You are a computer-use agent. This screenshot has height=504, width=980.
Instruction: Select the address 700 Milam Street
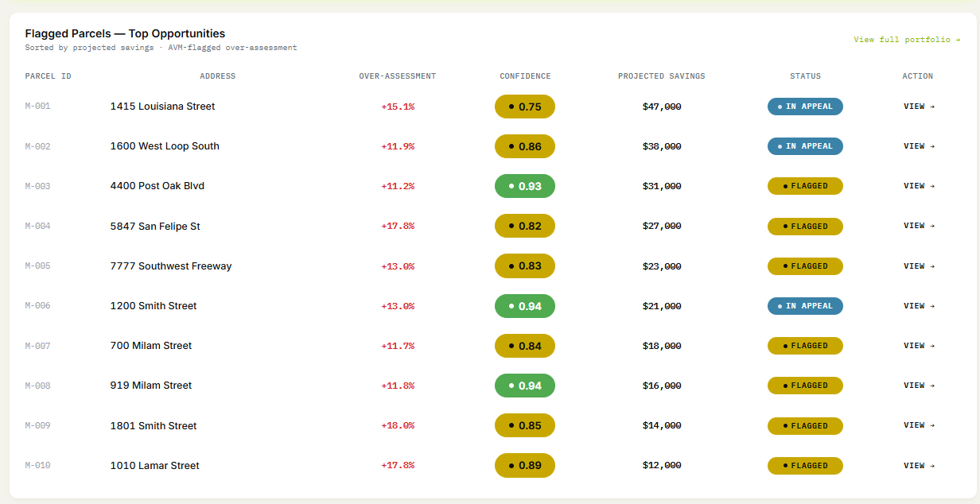click(151, 346)
